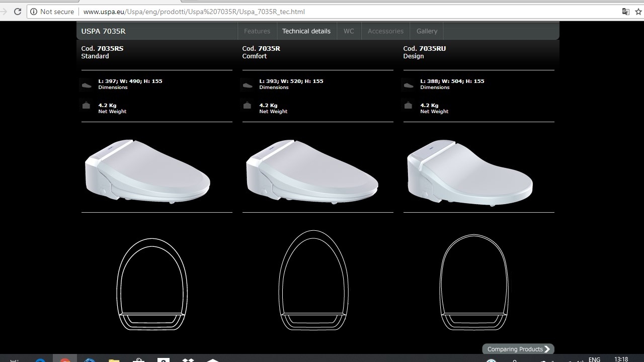Click the dimensions icon for 7035RU Design

(x=409, y=85)
